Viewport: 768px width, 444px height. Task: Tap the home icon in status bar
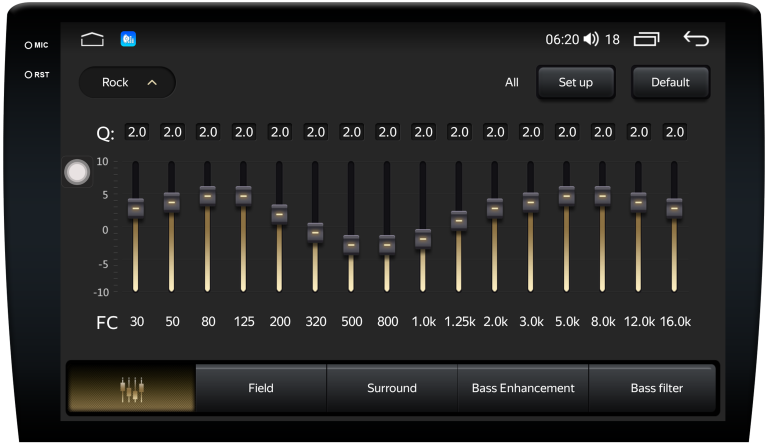coord(92,40)
